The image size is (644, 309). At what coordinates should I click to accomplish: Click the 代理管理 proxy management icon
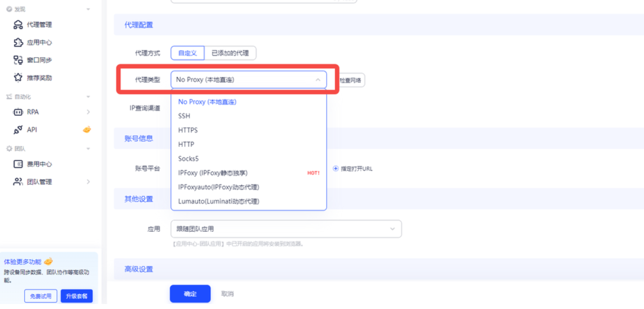(x=18, y=25)
